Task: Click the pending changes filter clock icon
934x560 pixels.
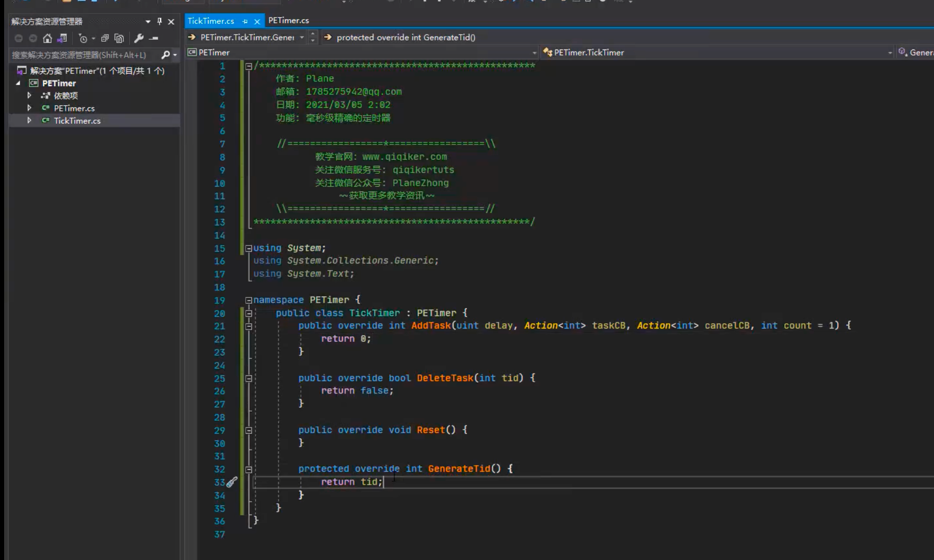Action: tap(83, 38)
